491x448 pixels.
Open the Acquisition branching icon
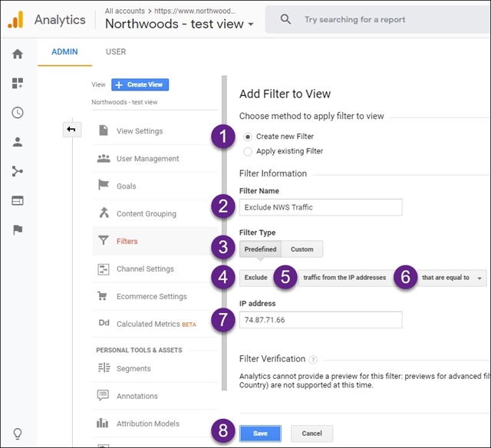pyautogui.click(x=18, y=171)
